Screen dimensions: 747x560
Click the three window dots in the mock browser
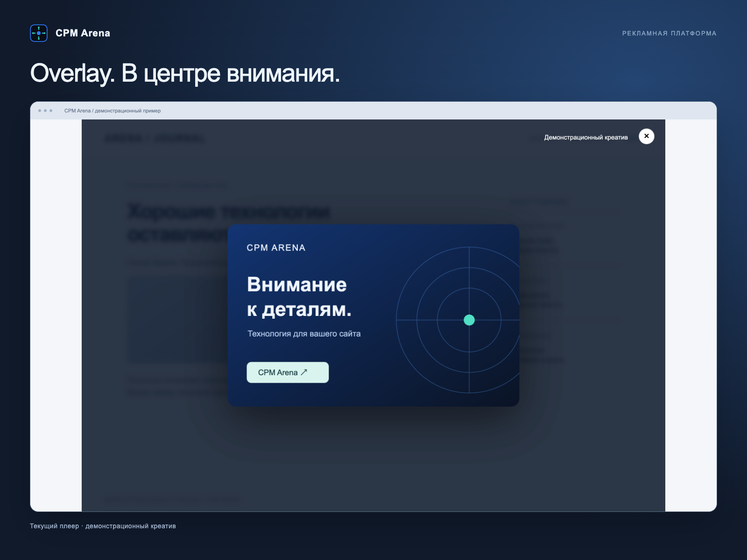click(45, 111)
